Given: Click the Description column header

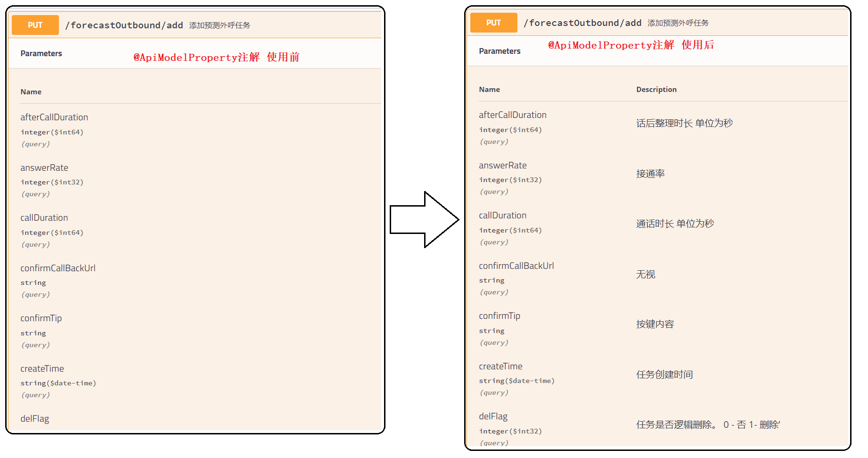Looking at the screenshot, I should point(656,89).
